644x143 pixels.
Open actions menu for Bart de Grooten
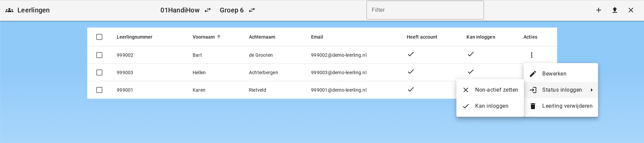click(531, 55)
